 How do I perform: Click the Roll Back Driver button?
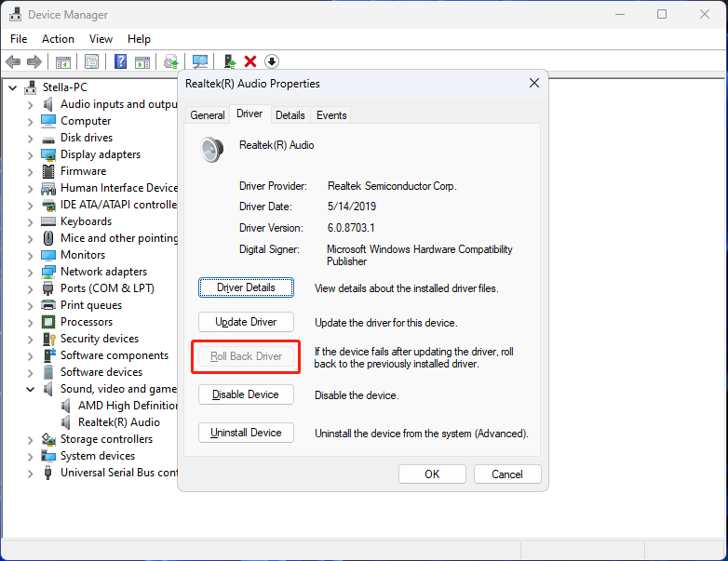tap(246, 356)
